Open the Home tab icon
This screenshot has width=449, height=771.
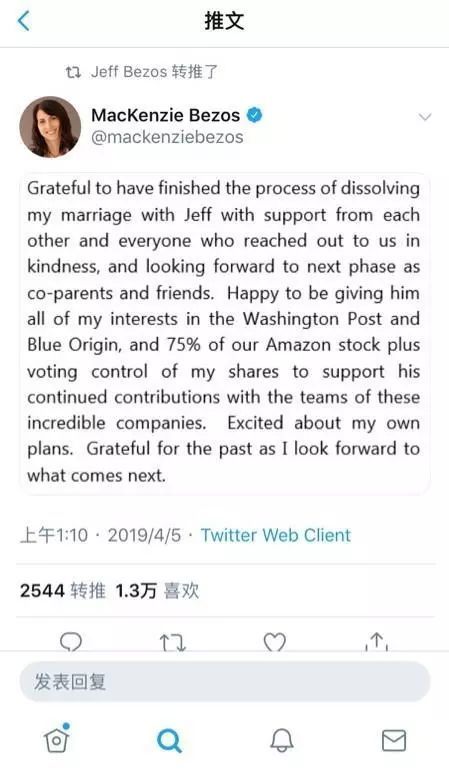click(57, 738)
